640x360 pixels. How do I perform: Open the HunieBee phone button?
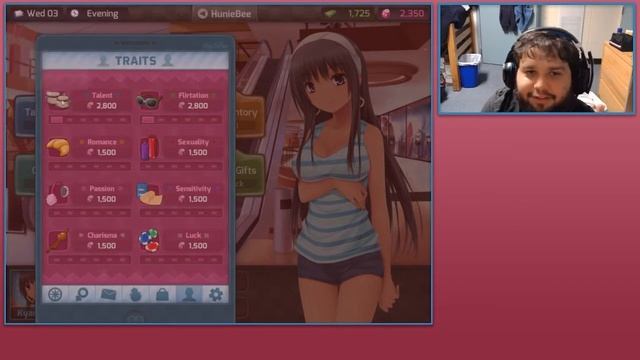coord(224,13)
